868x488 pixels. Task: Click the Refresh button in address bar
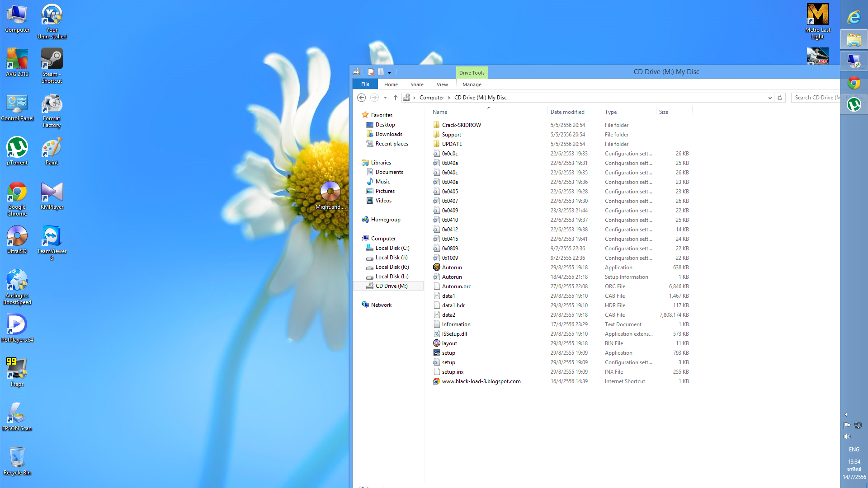click(x=780, y=98)
